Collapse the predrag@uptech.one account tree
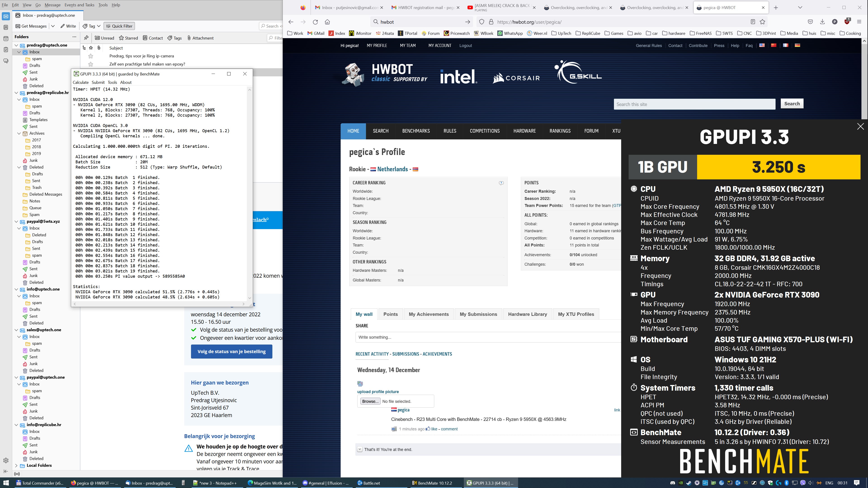This screenshot has height=488, width=868. (16, 45)
